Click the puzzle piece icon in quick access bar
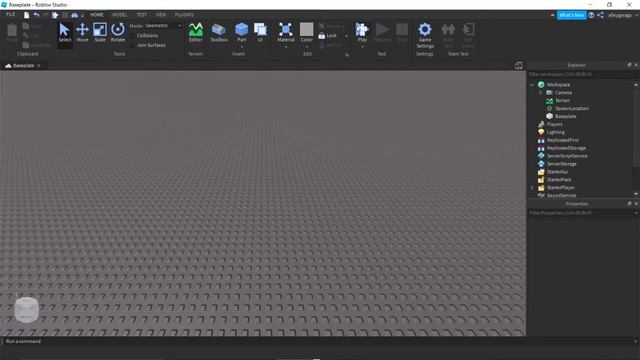This screenshot has height=360, width=640. [x=55, y=15]
